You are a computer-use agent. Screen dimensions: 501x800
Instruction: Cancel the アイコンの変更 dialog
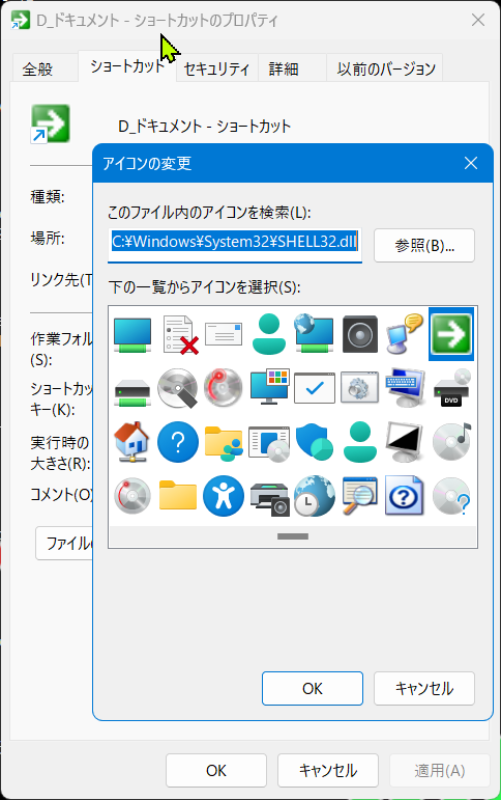[424, 688]
